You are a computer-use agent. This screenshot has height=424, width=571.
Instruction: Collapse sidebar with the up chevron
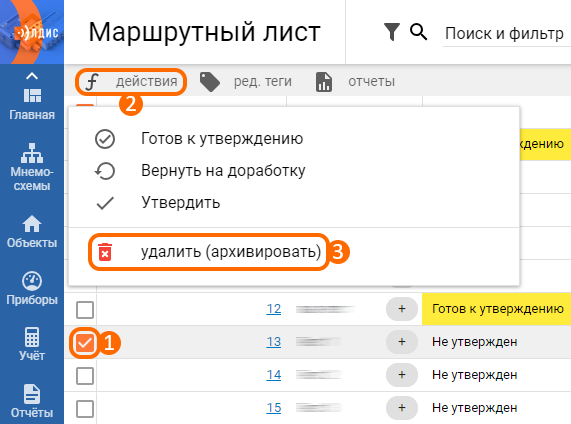[x=32, y=76]
